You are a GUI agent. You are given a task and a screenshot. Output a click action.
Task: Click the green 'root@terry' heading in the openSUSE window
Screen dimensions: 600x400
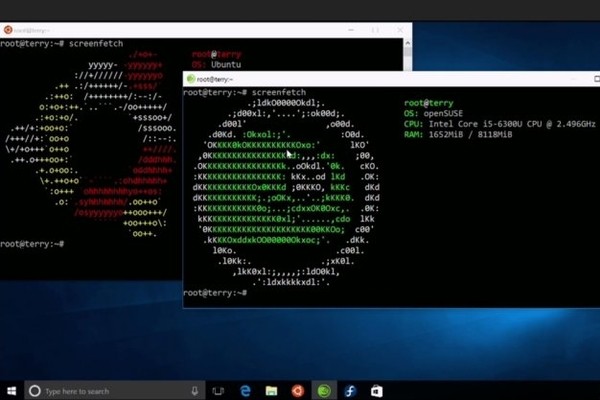coord(429,103)
